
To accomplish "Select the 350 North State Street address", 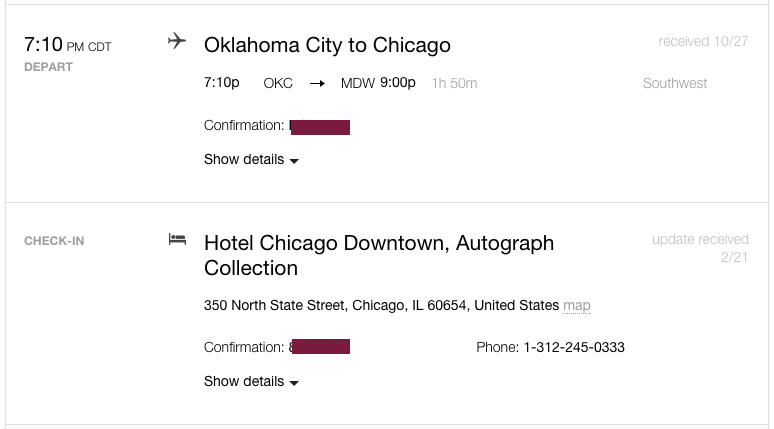I will [x=381, y=306].
